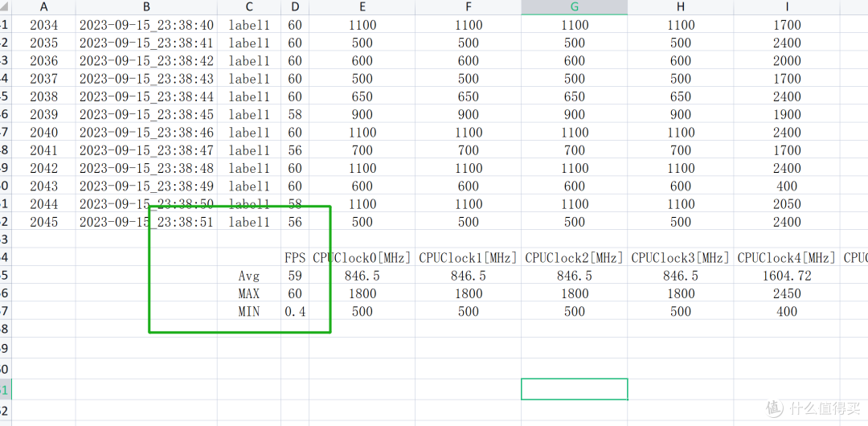Click FPS value 56 in row 2045
The image size is (868, 426).
click(295, 222)
